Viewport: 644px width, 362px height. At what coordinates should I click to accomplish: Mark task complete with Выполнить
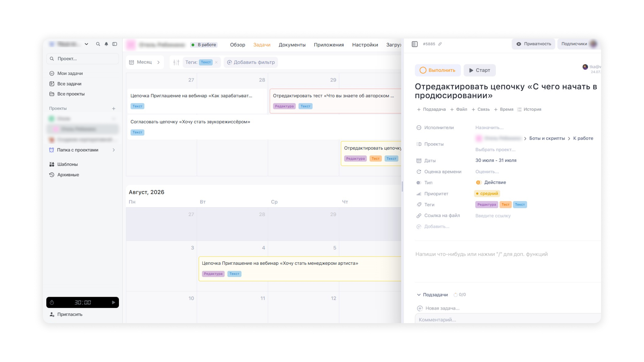tap(438, 70)
